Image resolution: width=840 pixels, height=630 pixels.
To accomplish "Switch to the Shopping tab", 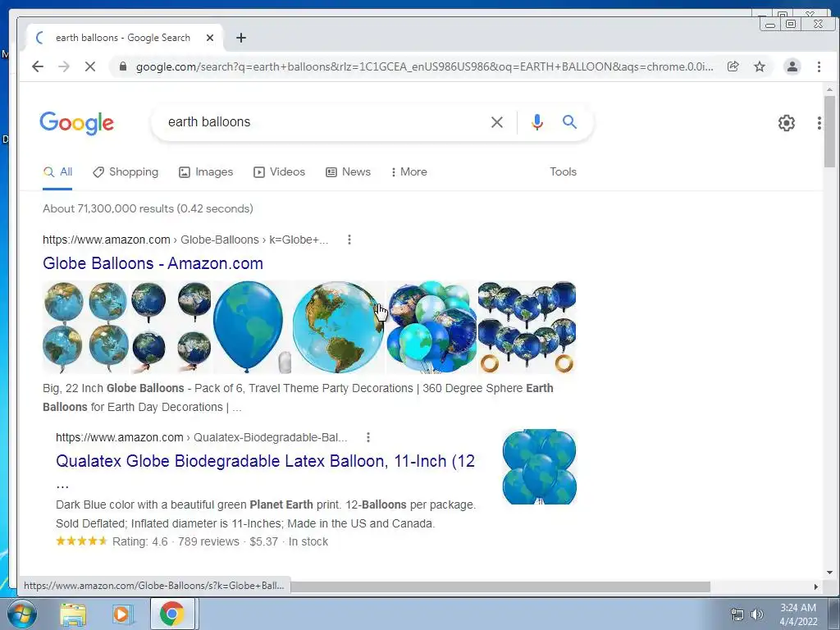I will click(126, 172).
